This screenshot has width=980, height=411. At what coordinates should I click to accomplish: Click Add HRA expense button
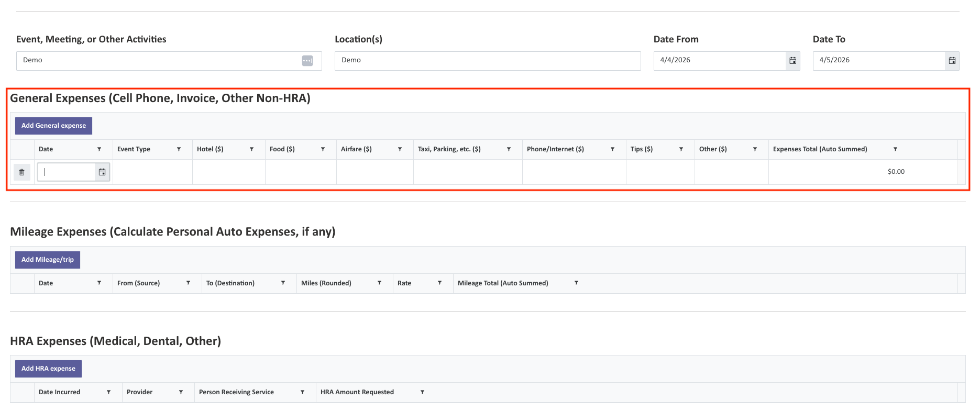tap(48, 369)
